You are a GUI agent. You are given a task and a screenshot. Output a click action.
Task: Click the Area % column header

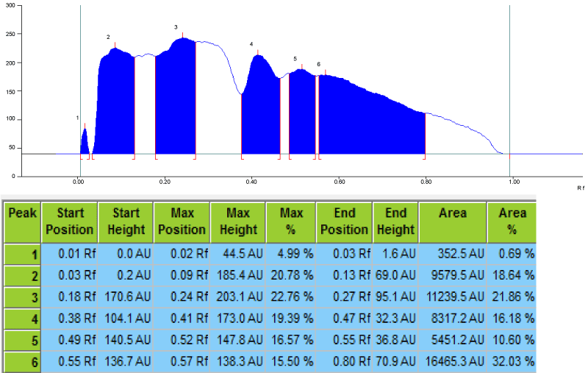click(x=512, y=222)
